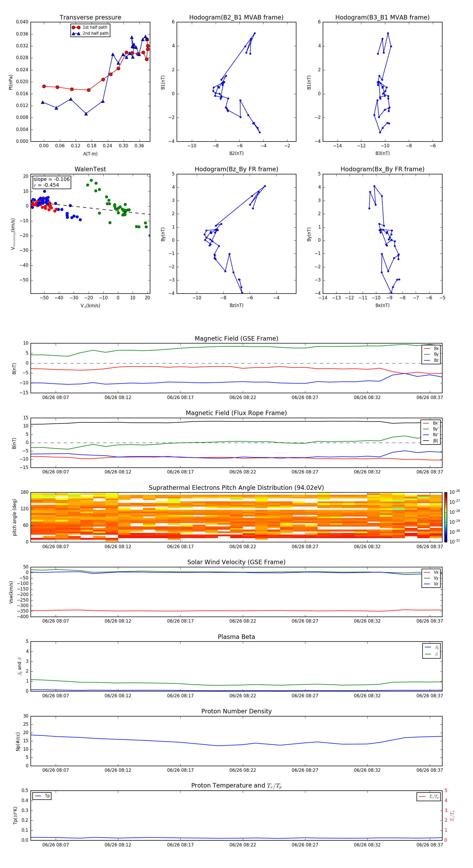Click 'Hodogram(B2_B1 MVAB frame)' title
Image resolution: width=473 pixels, height=868 pixels.
click(x=236, y=17)
